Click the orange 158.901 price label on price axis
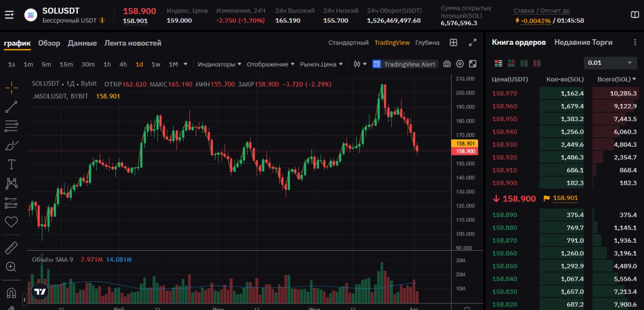 [464, 144]
